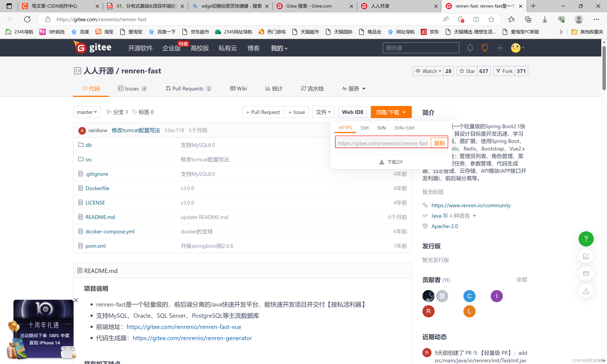Click the 复制 copy URL button
Image resolution: width=607 pixels, height=364 pixels.
coord(439,143)
